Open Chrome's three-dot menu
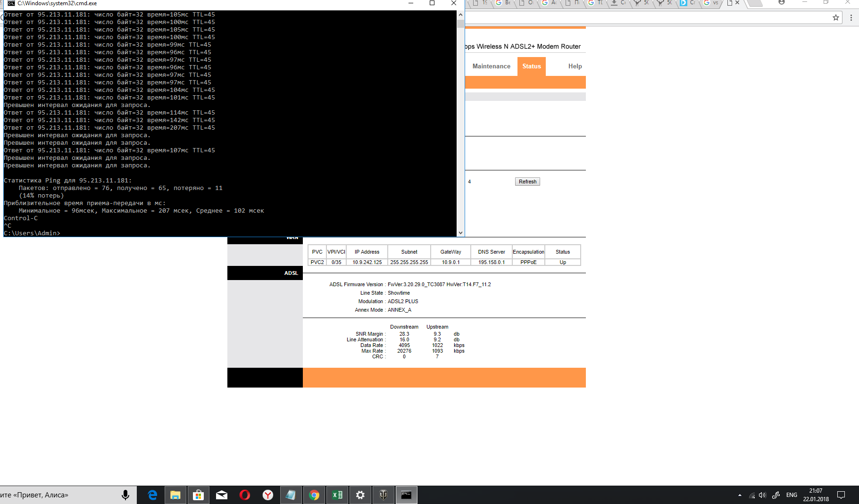Viewport: 859px width, 504px height. (x=851, y=17)
